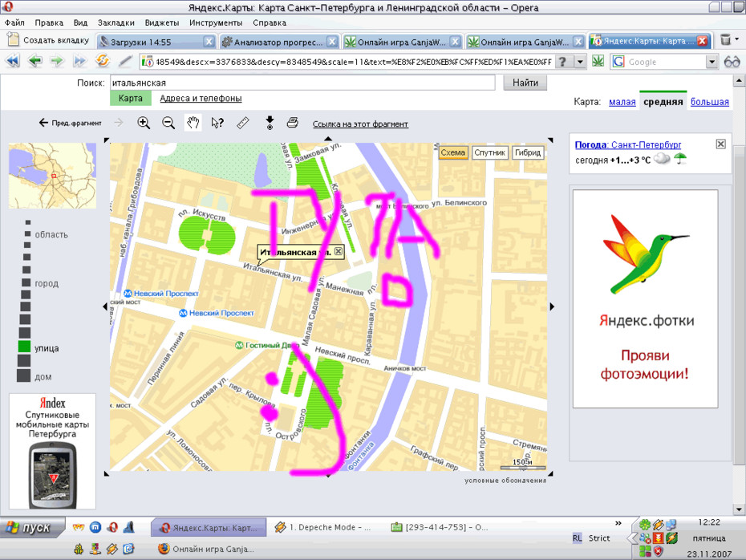Viewport: 746px width, 560px height.
Task: Open the Инструменты menu
Action: pos(216,22)
